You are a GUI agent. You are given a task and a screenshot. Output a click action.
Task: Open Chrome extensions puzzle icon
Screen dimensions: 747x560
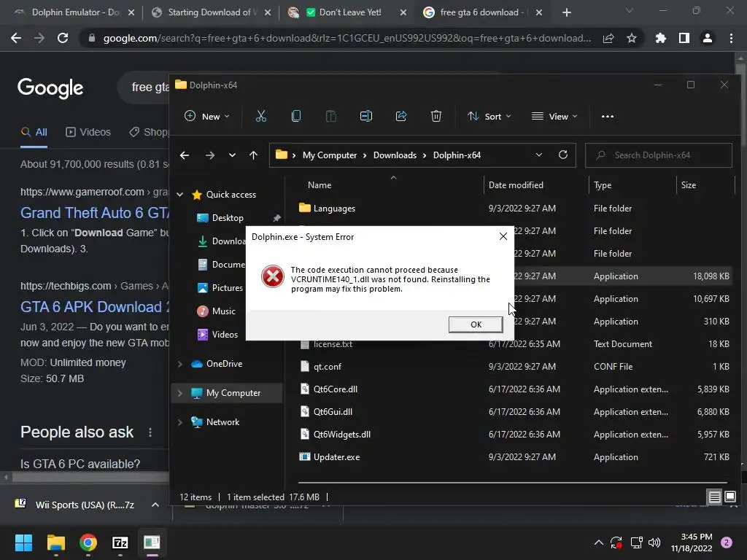point(661,38)
